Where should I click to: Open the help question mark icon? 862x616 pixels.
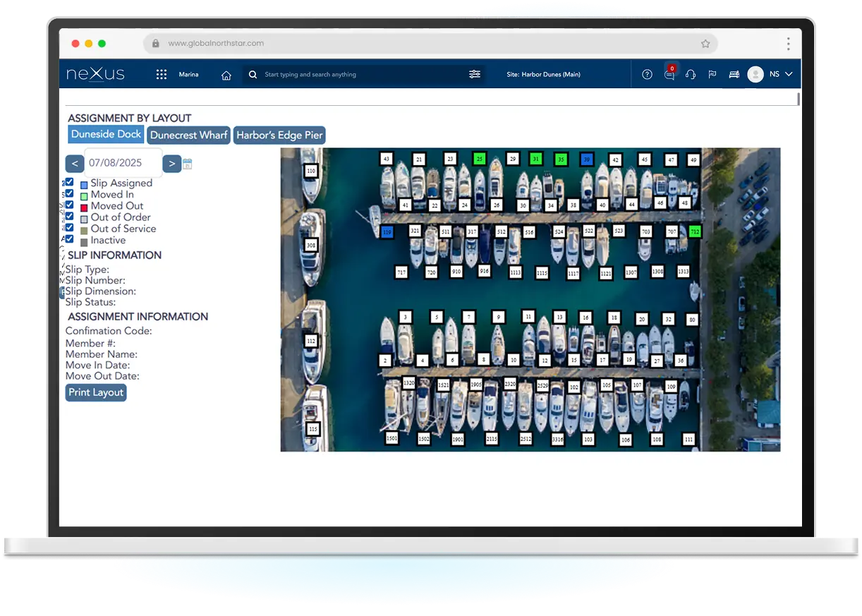point(647,74)
